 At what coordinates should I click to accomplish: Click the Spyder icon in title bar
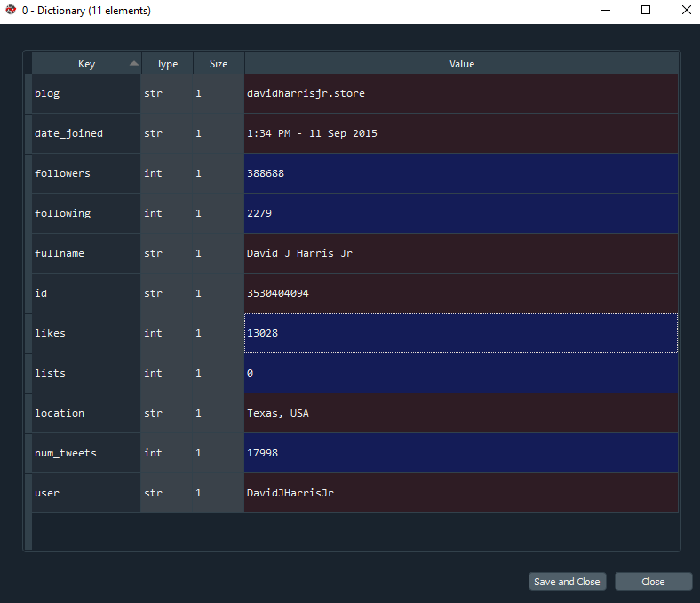11,10
